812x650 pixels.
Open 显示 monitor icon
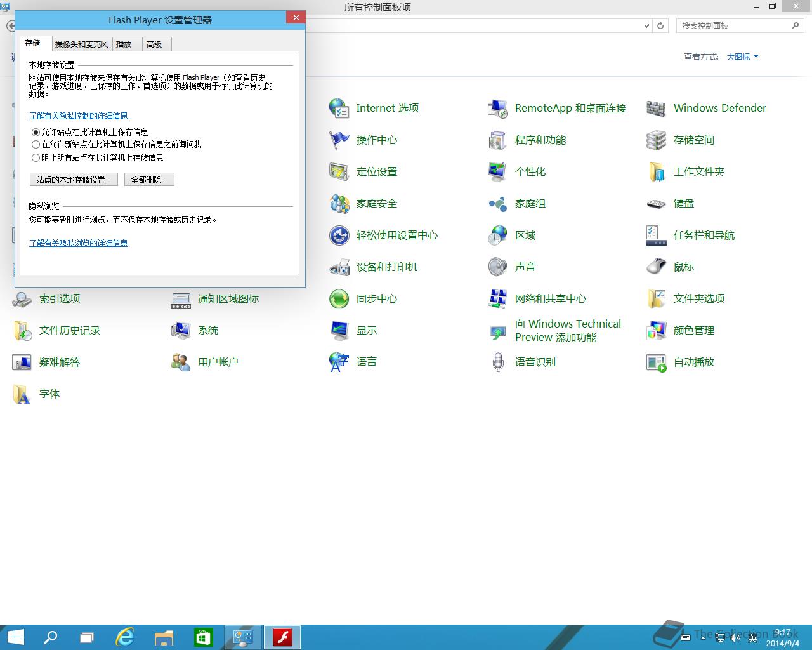[x=339, y=330]
